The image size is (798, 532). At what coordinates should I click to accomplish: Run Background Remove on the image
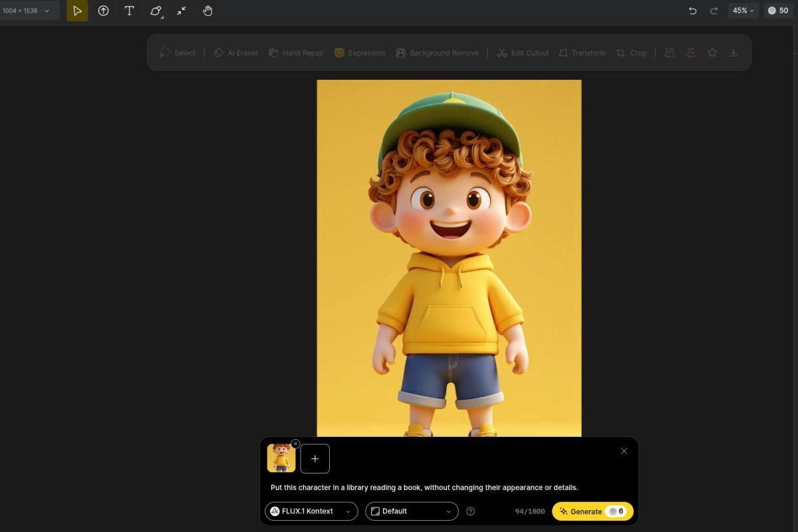pos(438,53)
